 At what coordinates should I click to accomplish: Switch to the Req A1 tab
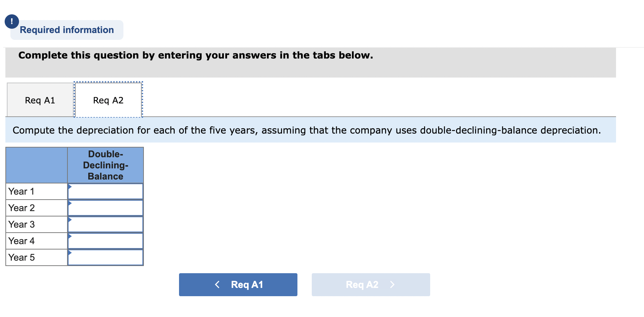click(x=39, y=100)
